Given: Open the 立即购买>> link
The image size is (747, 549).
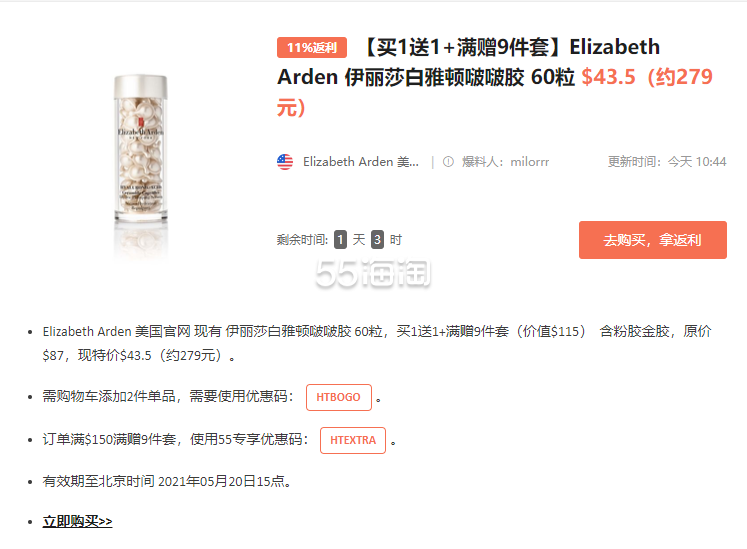Looking at the screenshot, I should point(77,521).
